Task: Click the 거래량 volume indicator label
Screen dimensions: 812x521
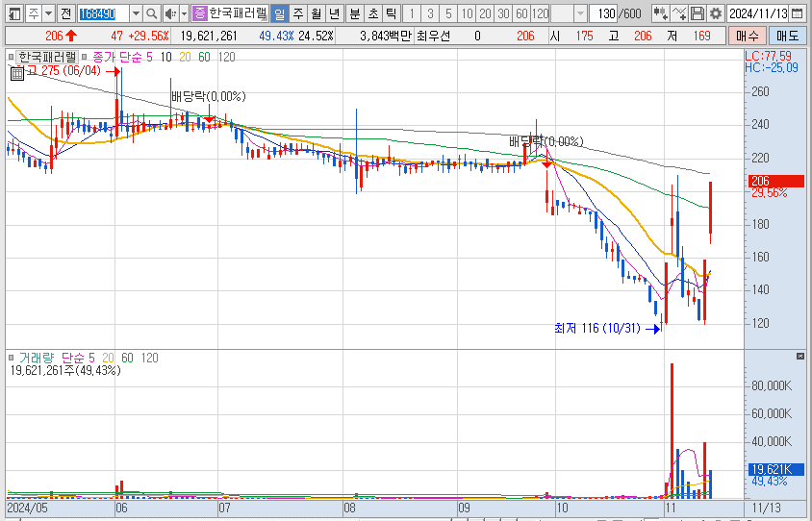Action: (x=37, y=358)
